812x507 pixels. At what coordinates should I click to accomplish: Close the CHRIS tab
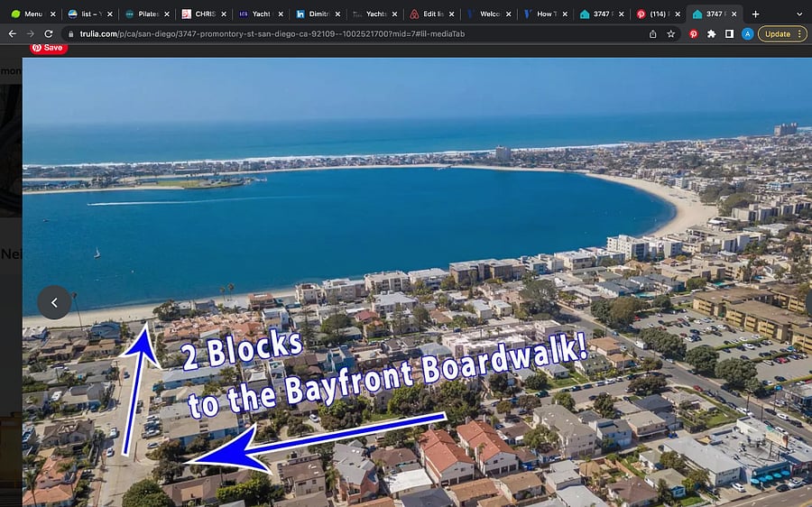pos(224,14)
